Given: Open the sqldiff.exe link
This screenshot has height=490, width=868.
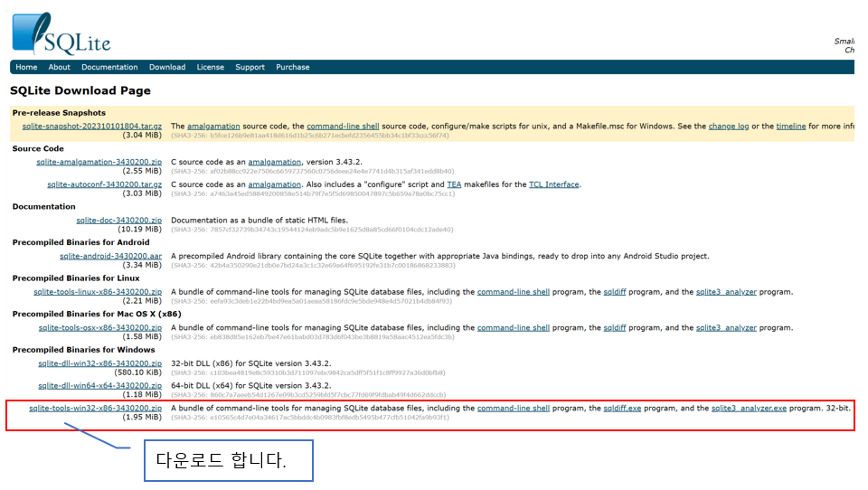Looking at the screenshot, I should (x=622, y=408).
